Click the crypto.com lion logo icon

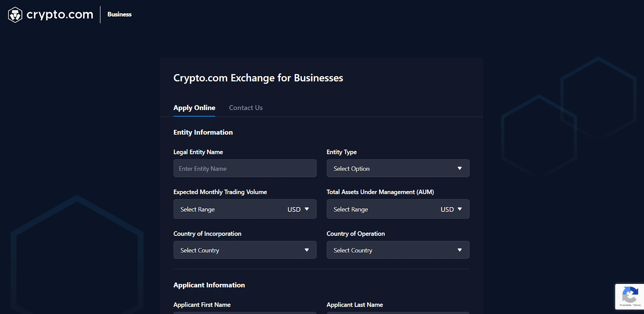(15, 15)
